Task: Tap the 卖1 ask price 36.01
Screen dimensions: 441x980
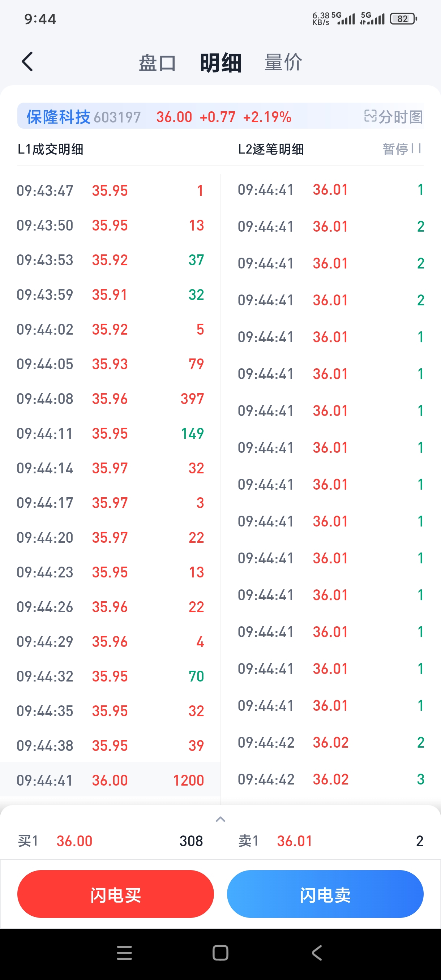Action: point(295,841)
